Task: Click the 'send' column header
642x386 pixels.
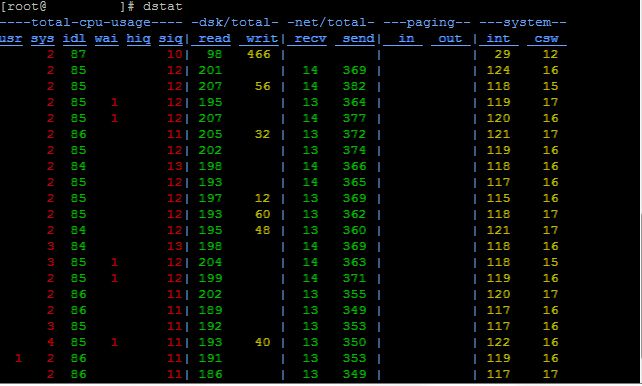Action: (358, 38)
